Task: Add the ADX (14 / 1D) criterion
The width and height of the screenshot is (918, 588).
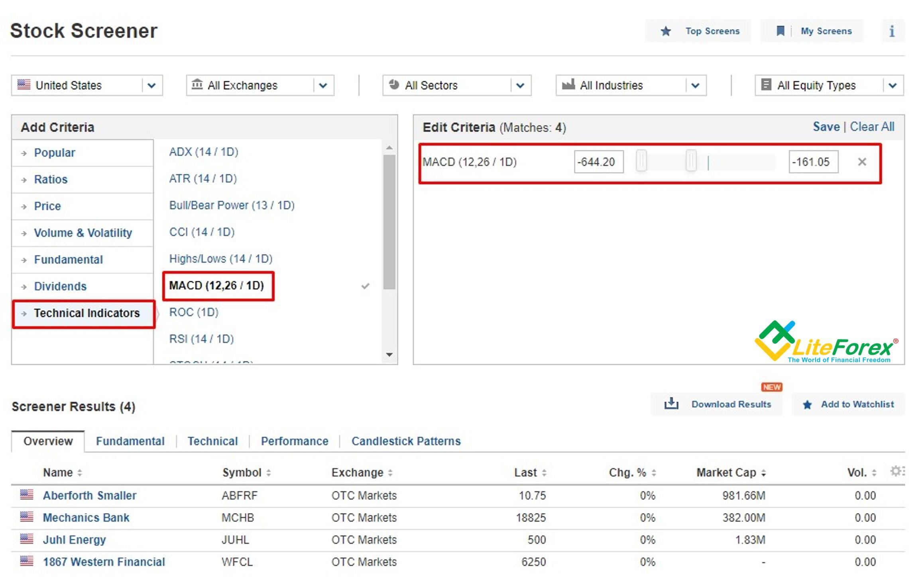Action: click(204, 152)
